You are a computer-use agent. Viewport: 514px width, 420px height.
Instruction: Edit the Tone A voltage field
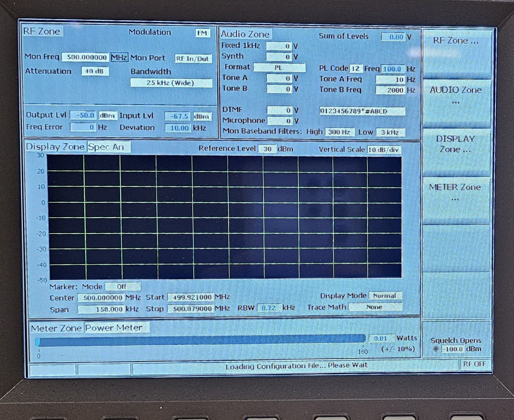click(x=279, y=78)
